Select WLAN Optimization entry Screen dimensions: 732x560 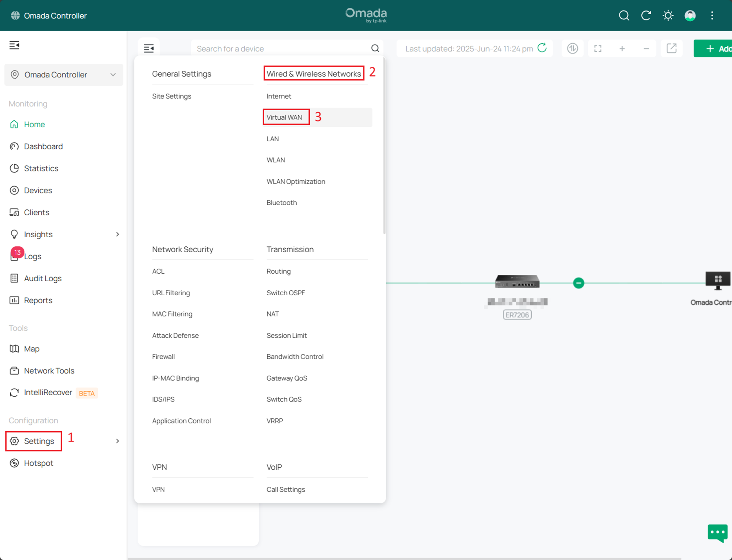click(x=296, y=181)
